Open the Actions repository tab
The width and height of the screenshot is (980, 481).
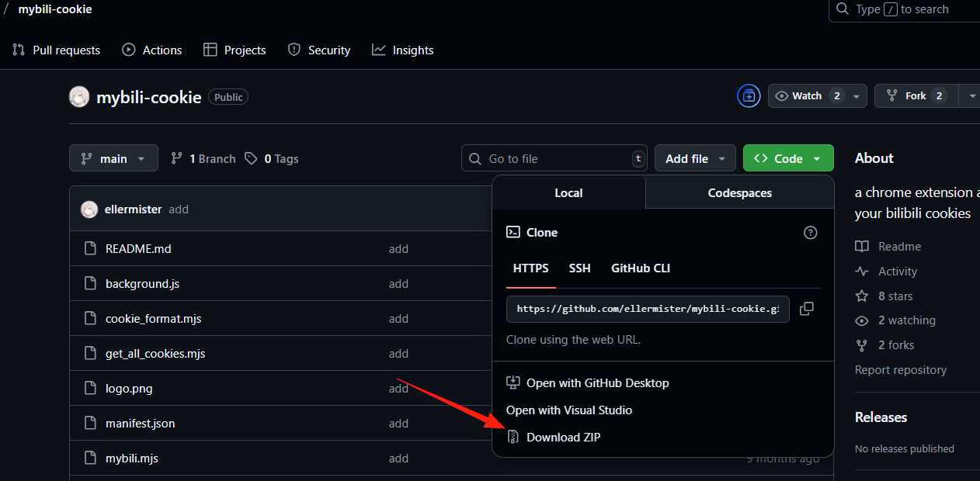152,50
